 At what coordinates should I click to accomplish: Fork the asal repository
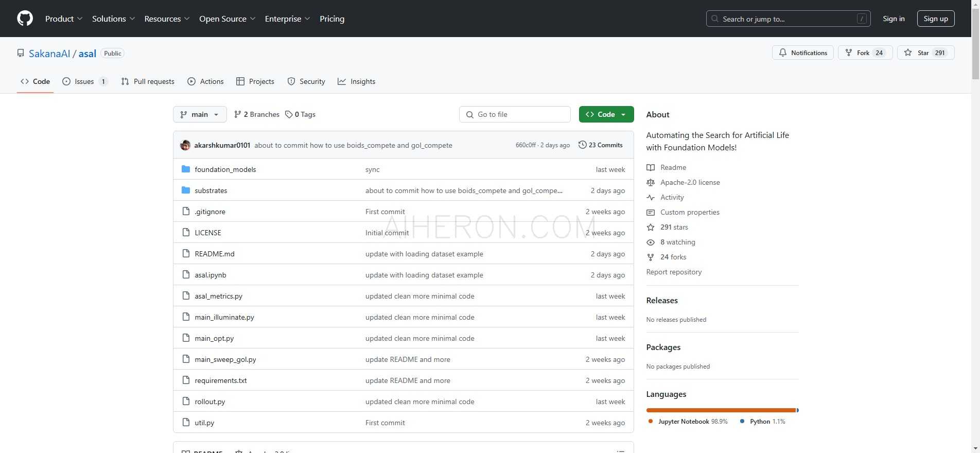857,53
